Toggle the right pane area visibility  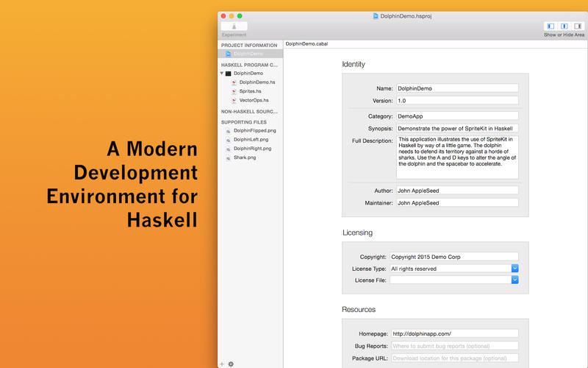tap(578, 26)
